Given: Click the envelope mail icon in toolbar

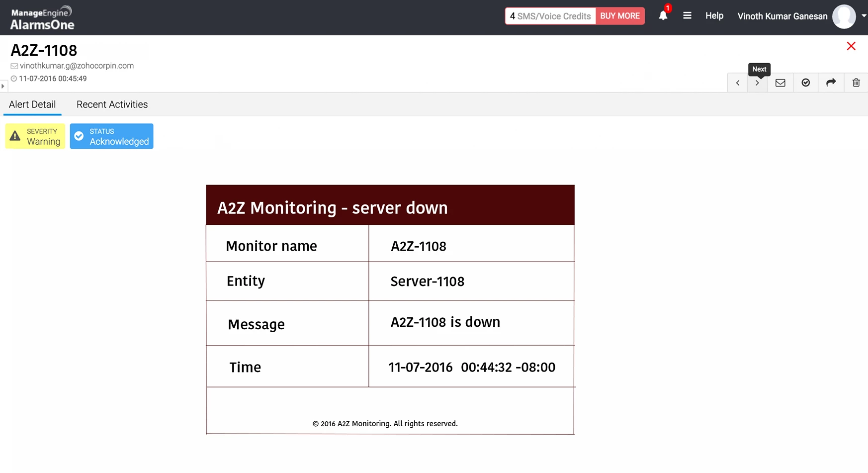Looking at the screenshot, I should [x=780, y=83].
